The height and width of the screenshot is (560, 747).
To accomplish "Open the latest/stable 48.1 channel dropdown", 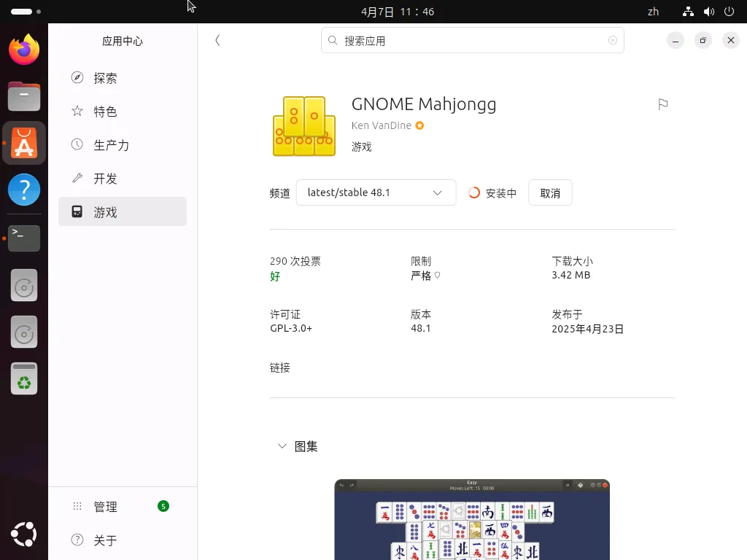I will [x=376, y=192].
